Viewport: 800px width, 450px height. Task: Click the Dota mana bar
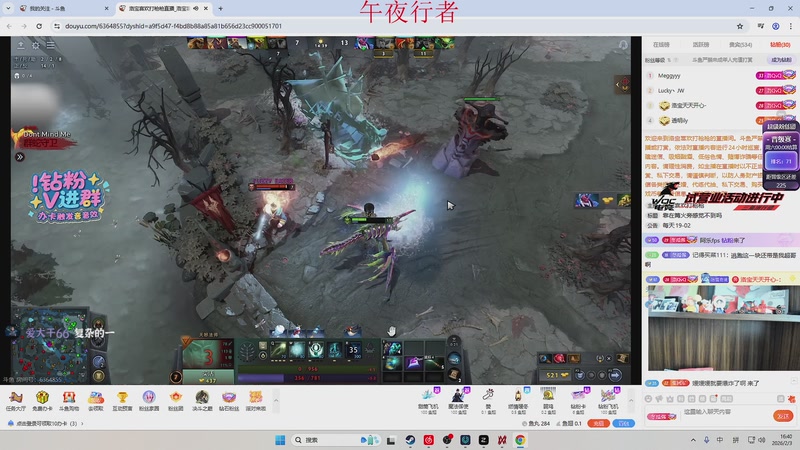coord(308,378)
